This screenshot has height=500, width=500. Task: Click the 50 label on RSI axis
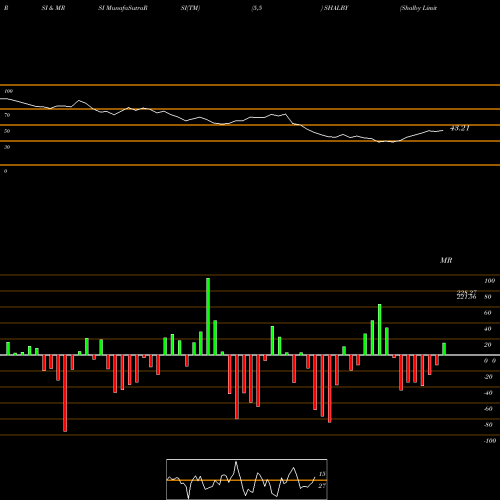tap(7, 131)
